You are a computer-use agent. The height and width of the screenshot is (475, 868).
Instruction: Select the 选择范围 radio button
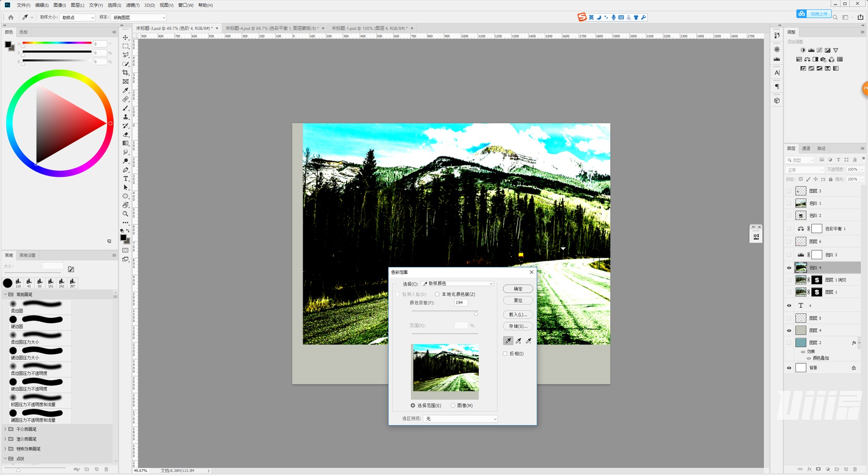tap(413, 405)
